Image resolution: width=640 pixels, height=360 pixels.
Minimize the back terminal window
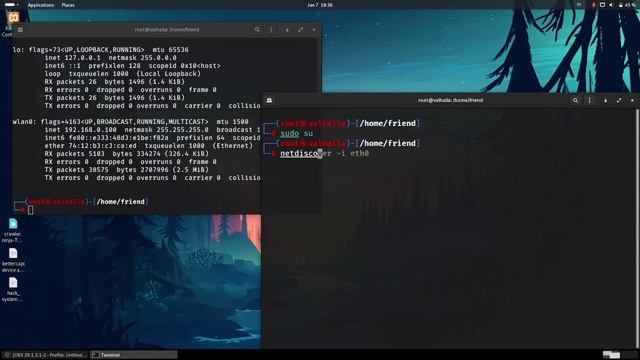tap(287, 30)
